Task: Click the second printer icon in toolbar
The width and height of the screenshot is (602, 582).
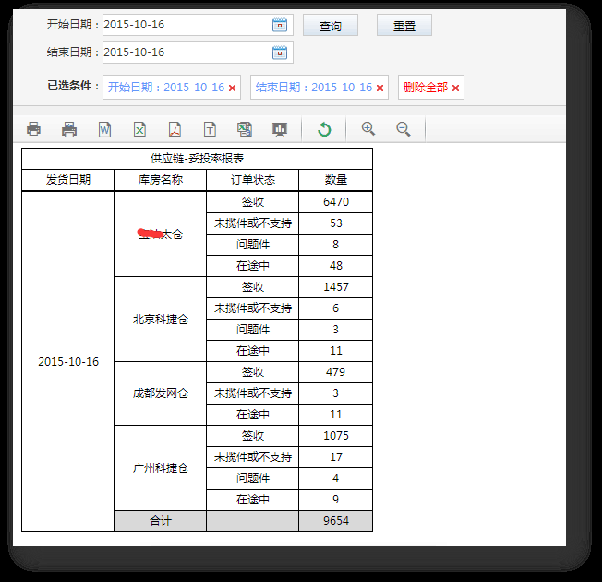Action: pyautogui.click(x=69, y=129)
